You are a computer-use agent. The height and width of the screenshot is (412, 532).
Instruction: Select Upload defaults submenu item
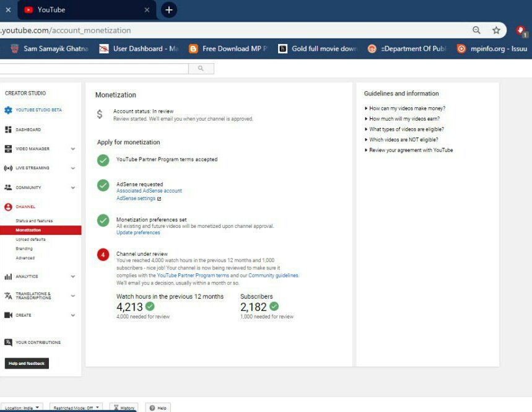30,239
